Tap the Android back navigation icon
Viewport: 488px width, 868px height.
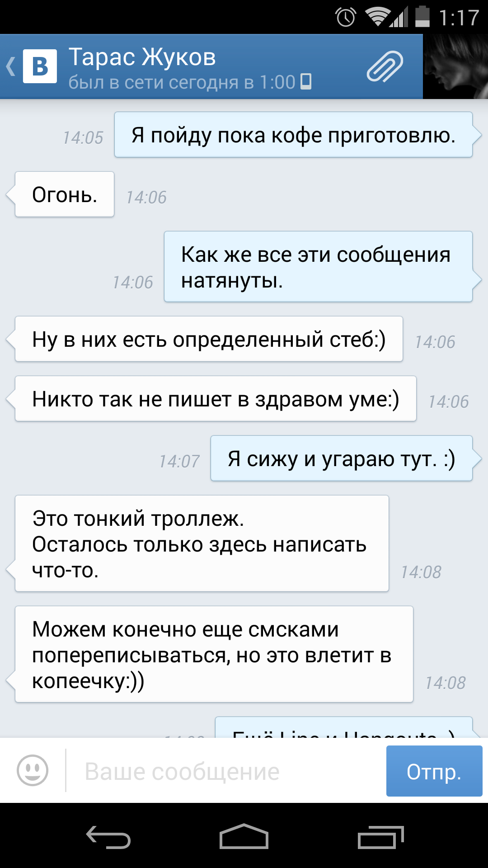(x=108, y=836)
